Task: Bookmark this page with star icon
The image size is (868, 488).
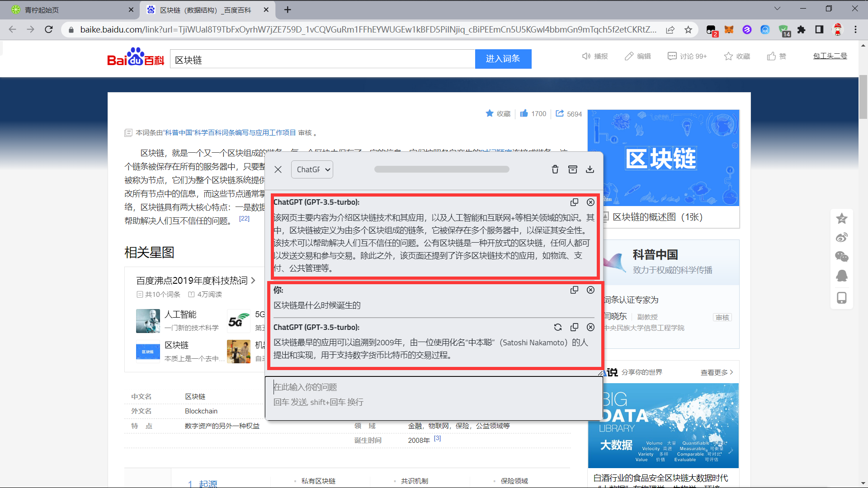Action: tap(688, 29)
